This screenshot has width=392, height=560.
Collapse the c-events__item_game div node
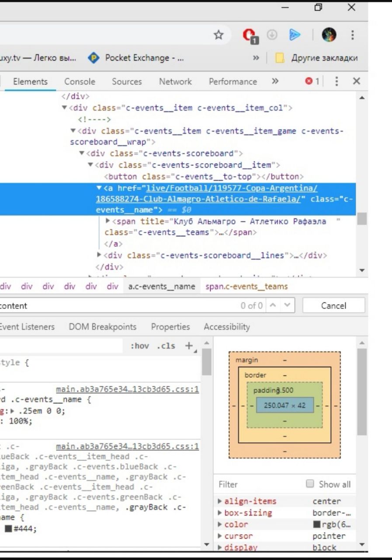73,131
